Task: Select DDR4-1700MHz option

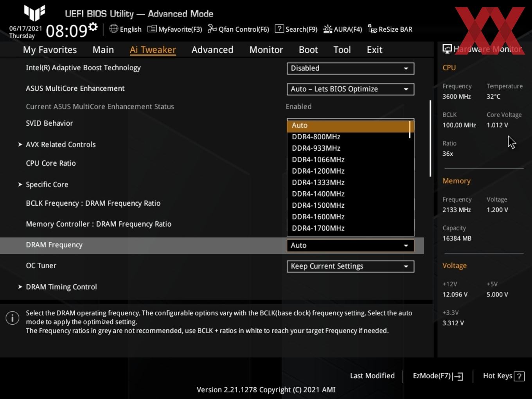Action: [x=348, y=228]
